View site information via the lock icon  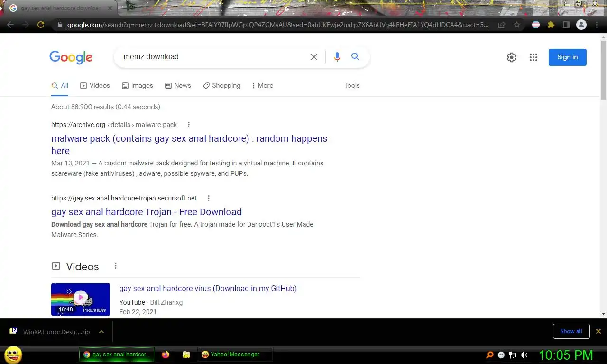click(x=60, y=25)
